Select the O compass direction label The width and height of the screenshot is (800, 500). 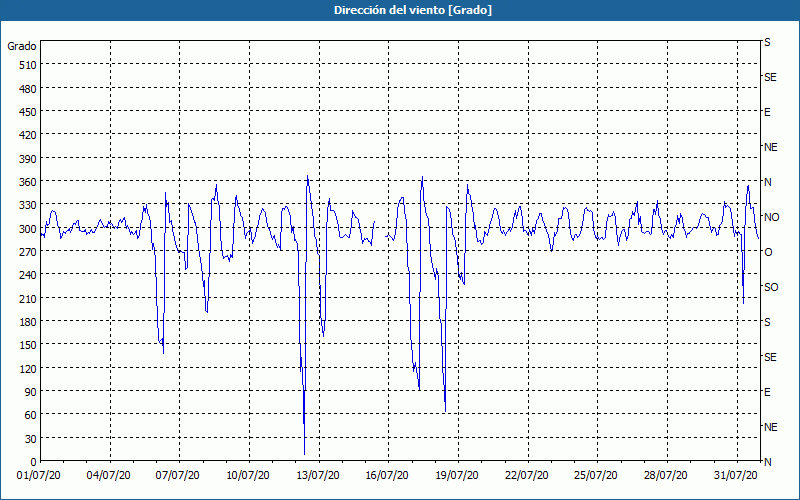tap(768, 253)
